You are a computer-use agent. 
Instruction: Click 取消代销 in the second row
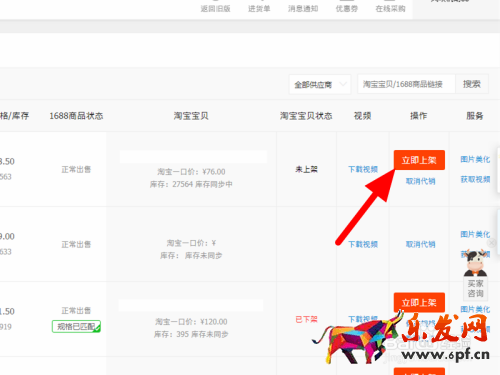tap(420, 244)
